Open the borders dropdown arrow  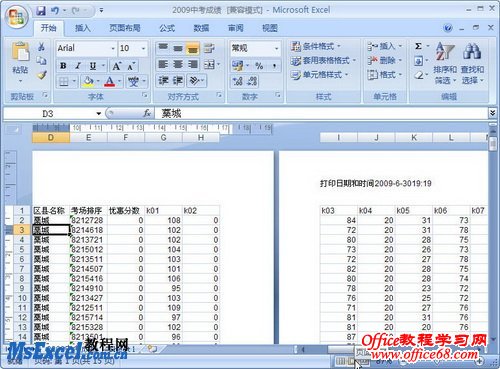coord(74,81)
